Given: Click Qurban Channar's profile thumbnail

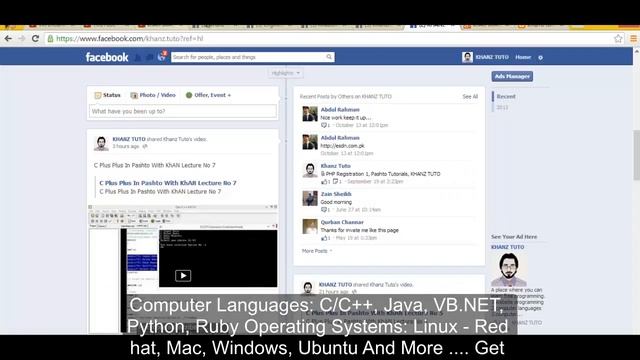Looking at the screenshot, I should (310, 227).
